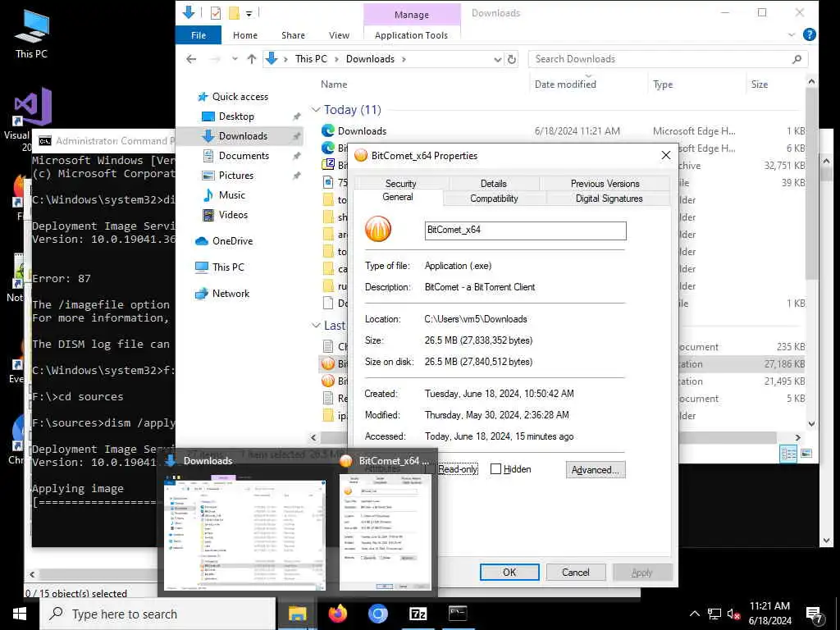Open the File ribbon tab
The image size is (840, 630).
pyautogui.click(x=199, y=35)
